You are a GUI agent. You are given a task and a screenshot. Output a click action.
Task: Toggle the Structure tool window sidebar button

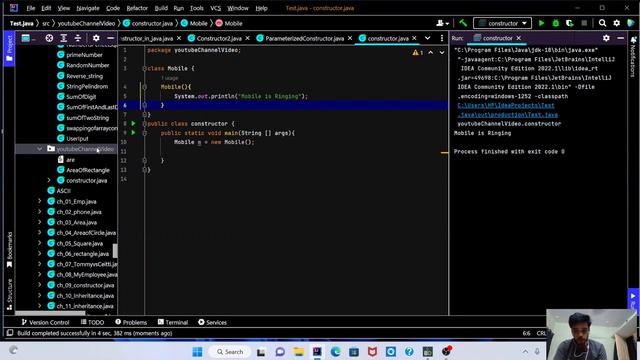click(x=9, y=294)
